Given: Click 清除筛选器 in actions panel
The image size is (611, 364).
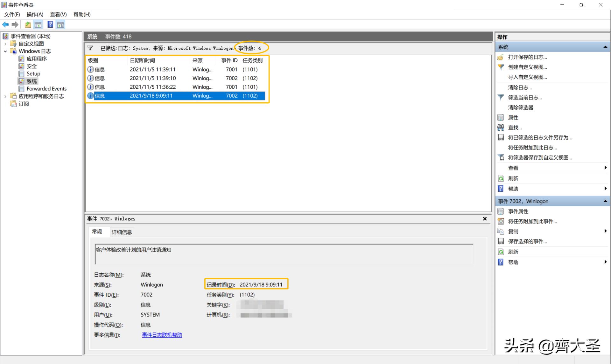Looking at the screenshot, I should 520,107.
